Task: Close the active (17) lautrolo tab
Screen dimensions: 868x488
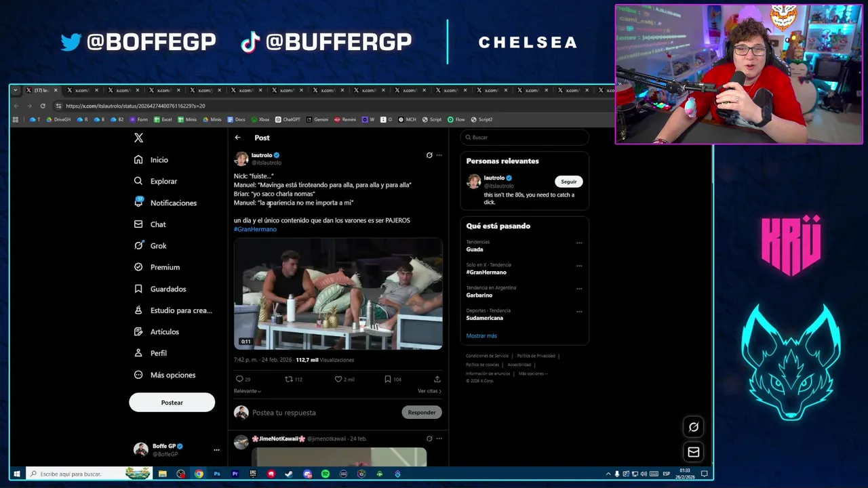Action: point(56,90)
